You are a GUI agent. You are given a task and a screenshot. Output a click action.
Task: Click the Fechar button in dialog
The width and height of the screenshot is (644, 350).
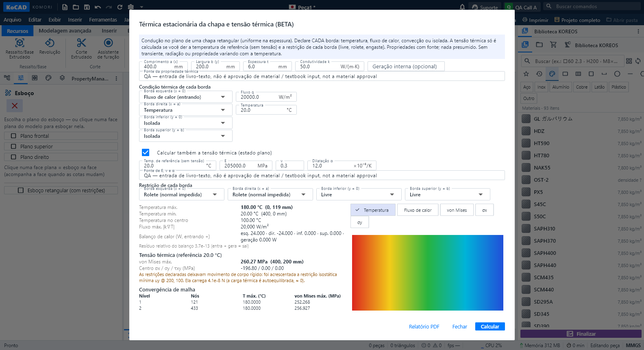(x=460, y=326)
